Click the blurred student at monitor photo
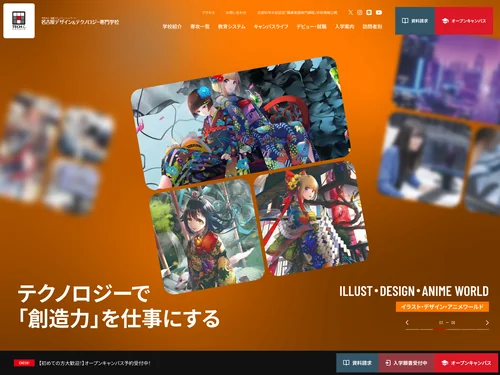This screenshot has height=375, width=500. point(424,160)
